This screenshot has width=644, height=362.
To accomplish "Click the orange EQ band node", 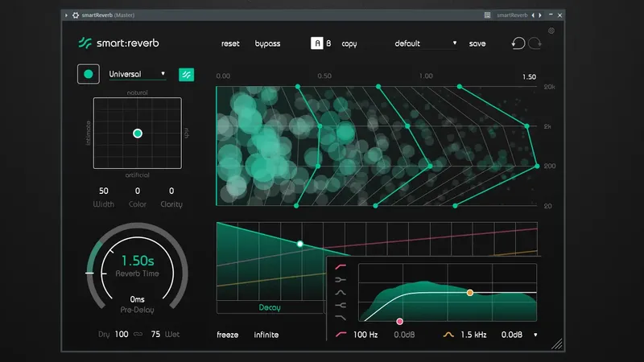I will [x=470, y=293].
